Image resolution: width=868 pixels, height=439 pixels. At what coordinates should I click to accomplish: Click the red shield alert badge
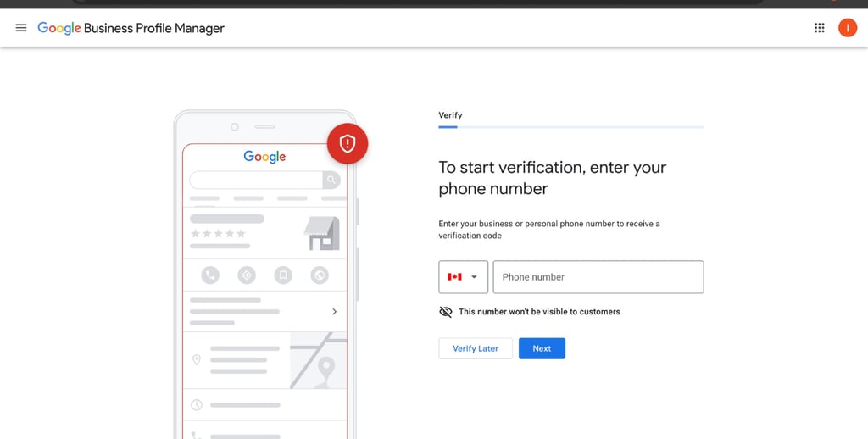click(347, 143)
